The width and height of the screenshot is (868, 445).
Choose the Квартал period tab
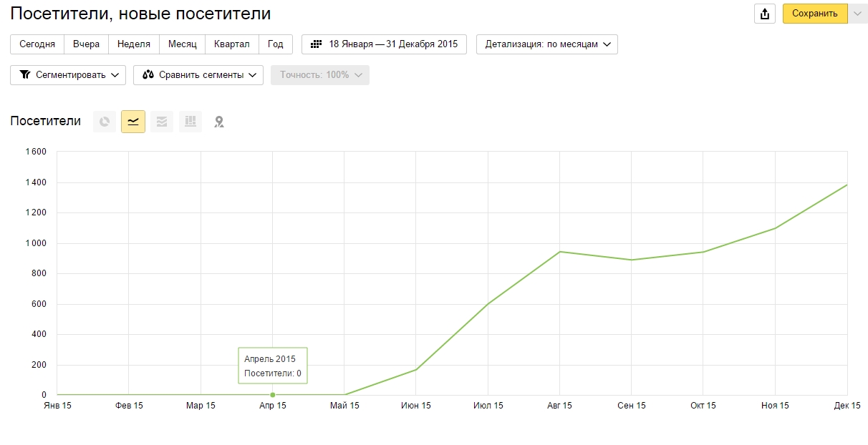(x=232, y=44)
